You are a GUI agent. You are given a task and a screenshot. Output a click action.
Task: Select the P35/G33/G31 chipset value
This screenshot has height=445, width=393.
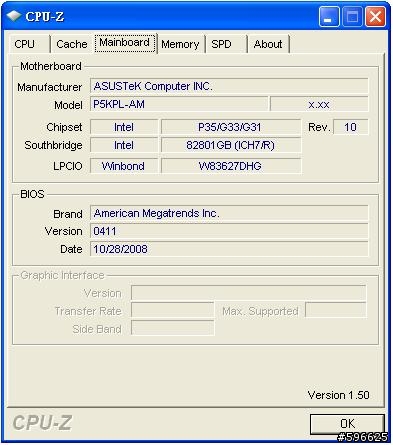point(231,127)
